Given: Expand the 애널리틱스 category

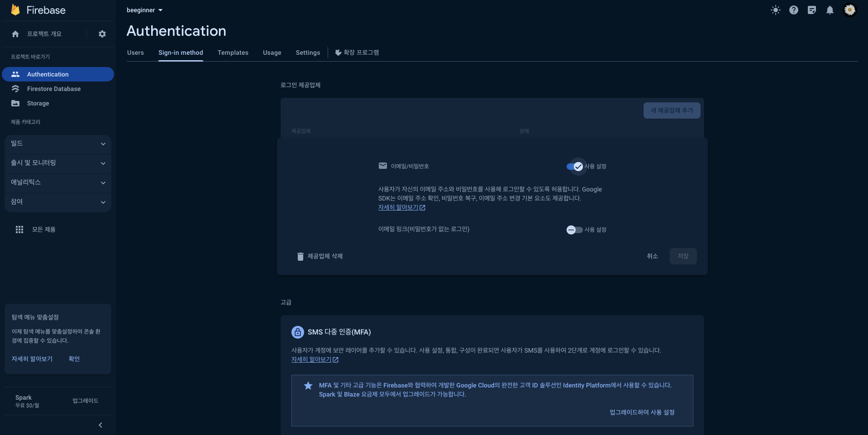Looking at the screenshot, I should click(58, 182).
